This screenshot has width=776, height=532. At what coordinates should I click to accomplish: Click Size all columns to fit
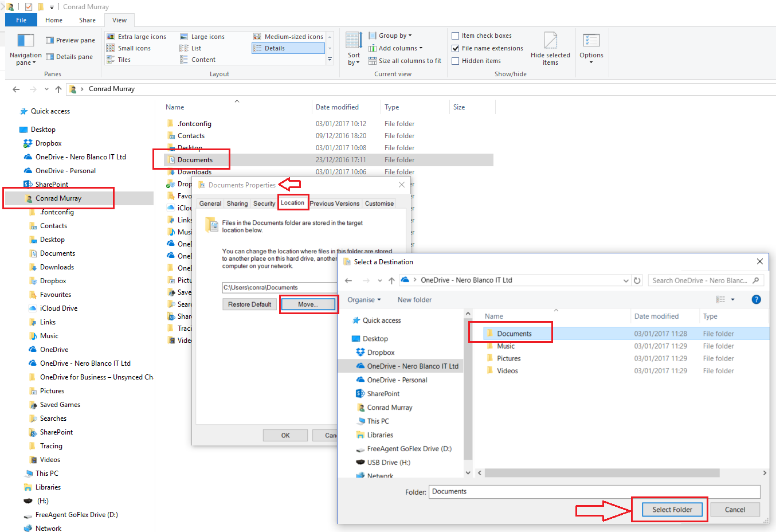tap(405, 61)
